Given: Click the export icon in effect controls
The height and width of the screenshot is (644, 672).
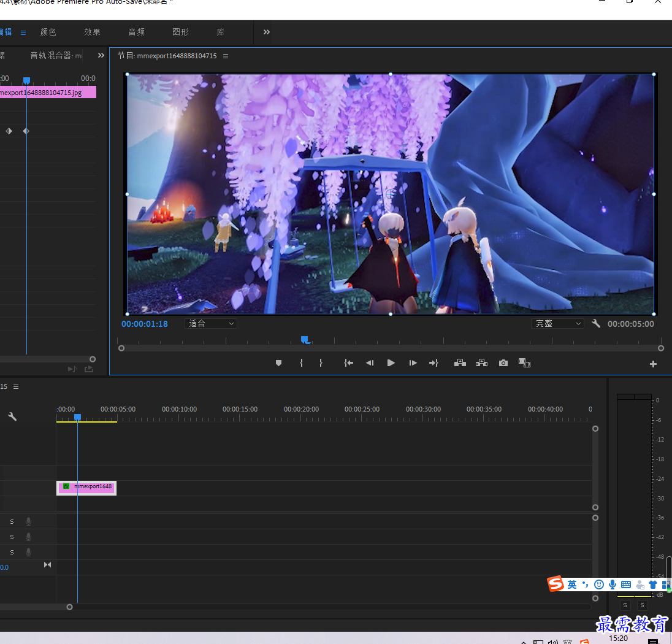Looking at the screenshot, I should tap(89, 369).
